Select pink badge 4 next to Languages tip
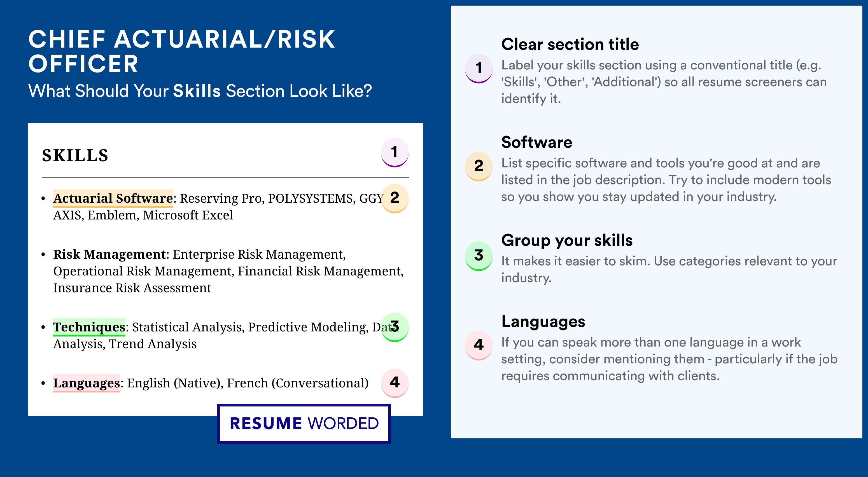Screen dimensions: 868x477 479,346
